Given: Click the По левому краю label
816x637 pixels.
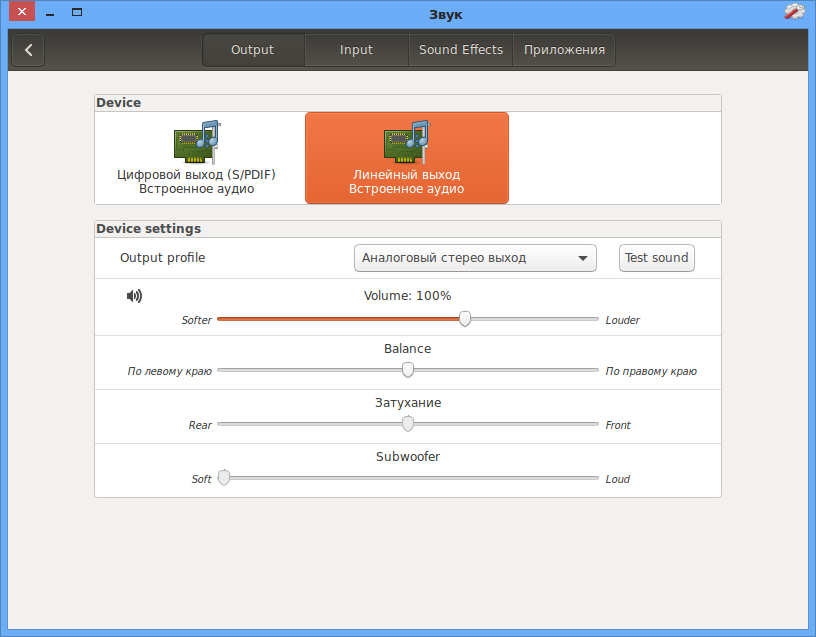Looking at the screenshot, I should click(x=170, y=371).
